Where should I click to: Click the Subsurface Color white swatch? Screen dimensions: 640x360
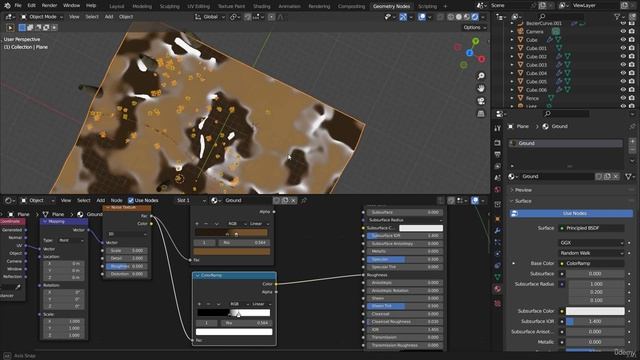[x=595, y=311]
